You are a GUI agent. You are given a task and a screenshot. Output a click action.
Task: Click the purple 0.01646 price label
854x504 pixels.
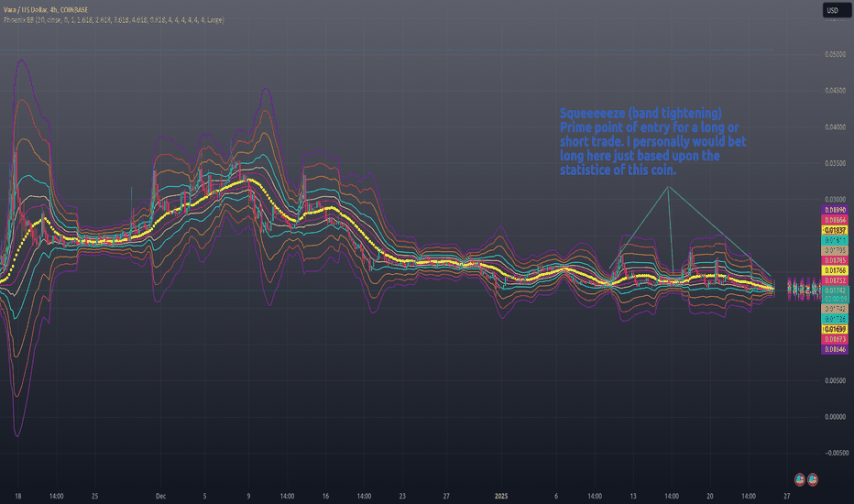[x=835, y=349]
